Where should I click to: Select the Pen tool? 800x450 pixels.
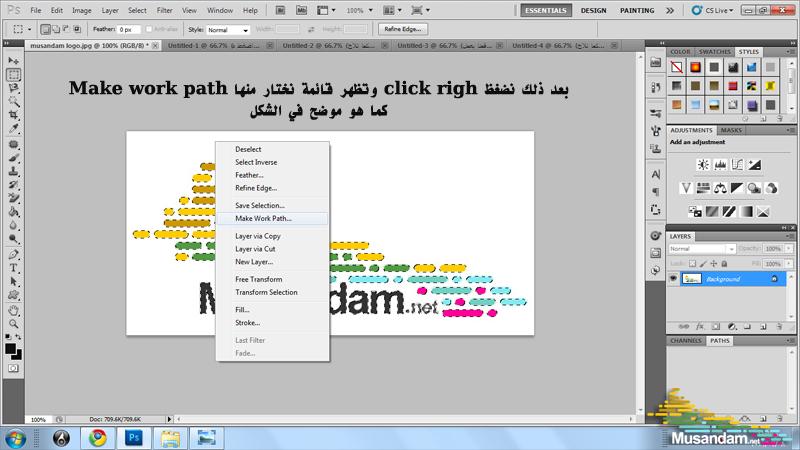coord(13,254)
